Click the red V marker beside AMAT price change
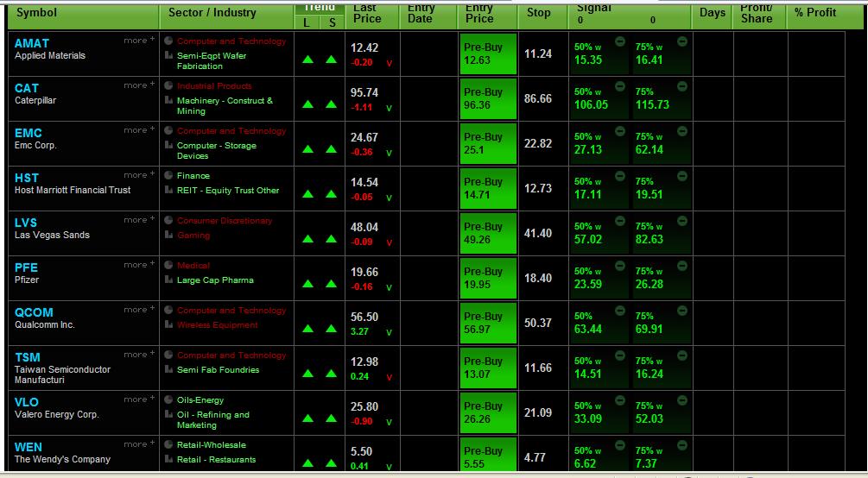 (x=390, y=63)
